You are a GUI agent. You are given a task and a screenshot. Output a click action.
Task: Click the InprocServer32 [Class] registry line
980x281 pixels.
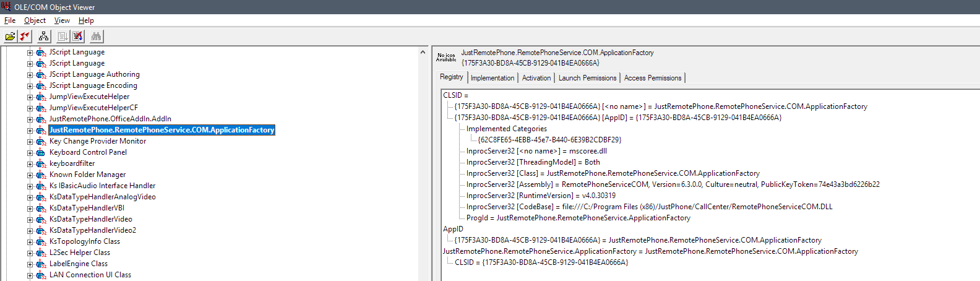pyautogui.click(x=613, y=173)
